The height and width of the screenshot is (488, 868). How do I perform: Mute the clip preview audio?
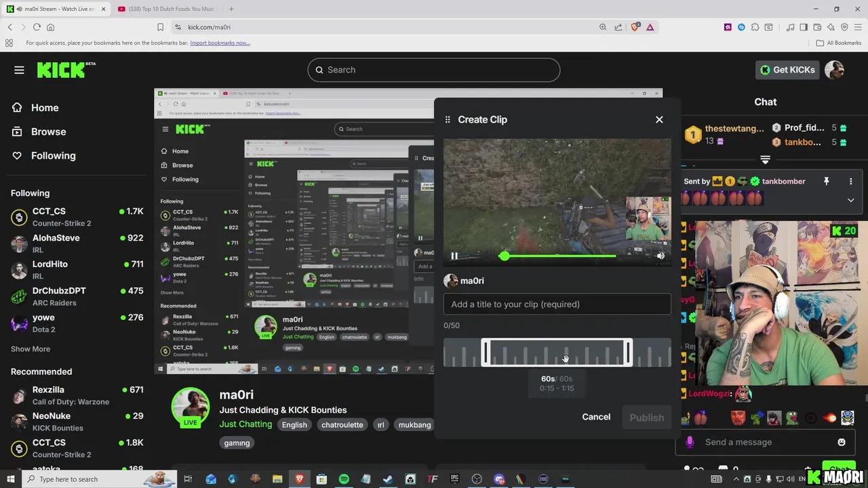(x=660, y=256)
